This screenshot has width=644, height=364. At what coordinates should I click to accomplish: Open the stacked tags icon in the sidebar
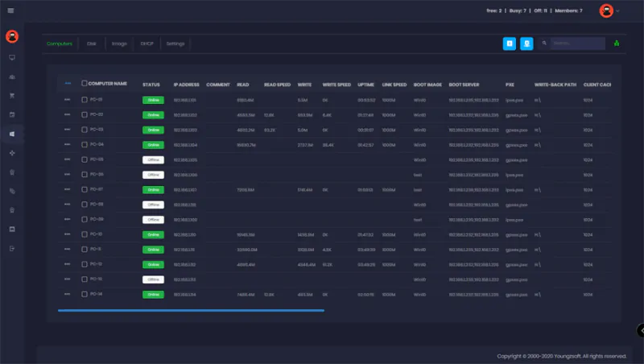click(12, 191)
